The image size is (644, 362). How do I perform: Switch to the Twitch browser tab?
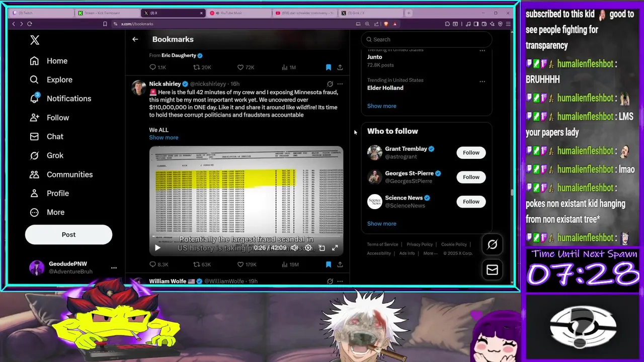coord(42,13)
